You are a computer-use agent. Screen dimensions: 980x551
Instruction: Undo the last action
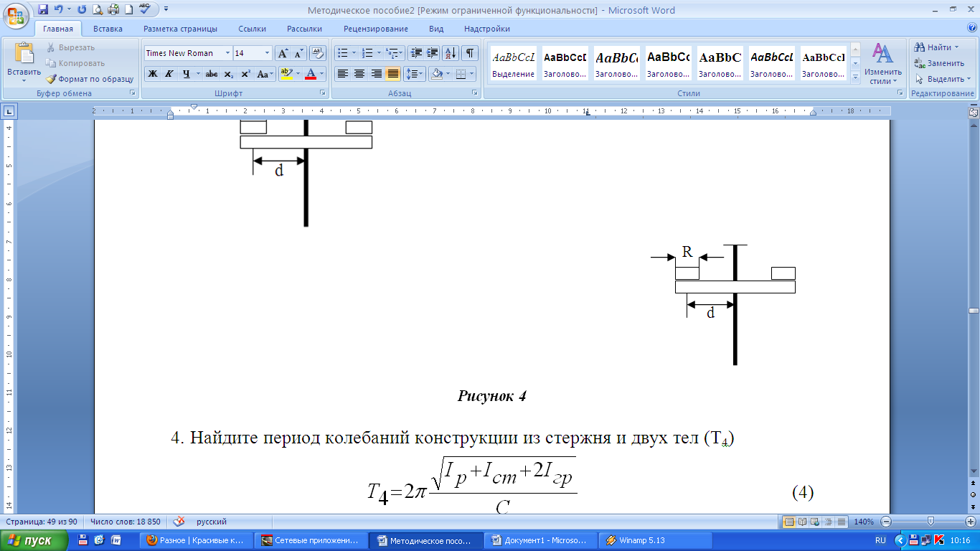[58, 10]
